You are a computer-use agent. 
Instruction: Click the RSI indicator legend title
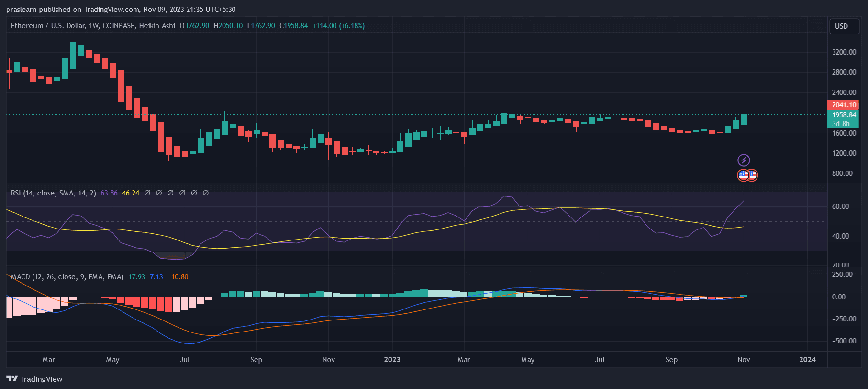point(53,193)
